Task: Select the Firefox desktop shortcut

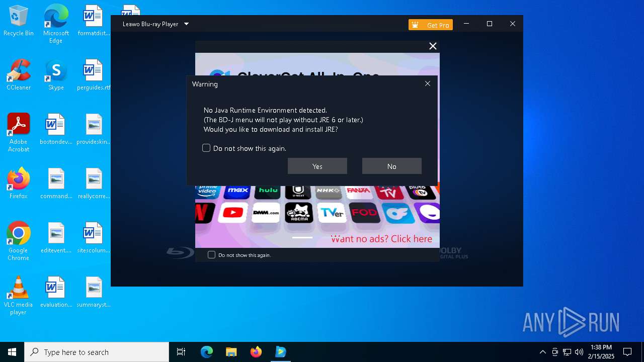Action: [x=19, y=184]
